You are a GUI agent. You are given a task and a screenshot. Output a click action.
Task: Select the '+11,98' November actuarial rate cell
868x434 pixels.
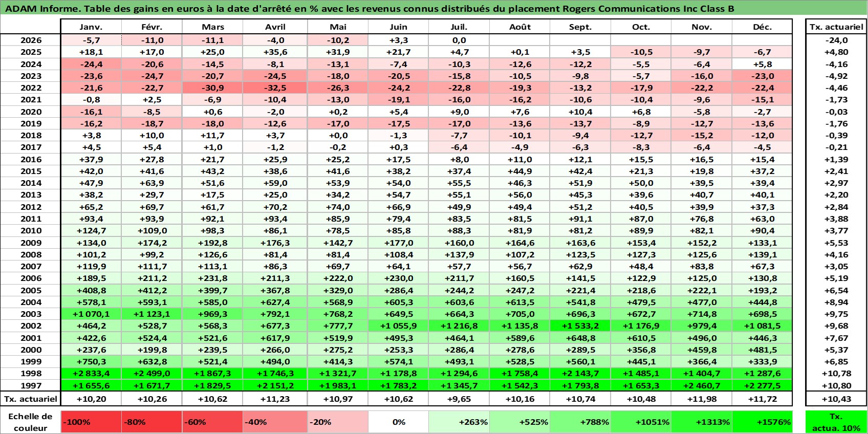tap(702, 399)
